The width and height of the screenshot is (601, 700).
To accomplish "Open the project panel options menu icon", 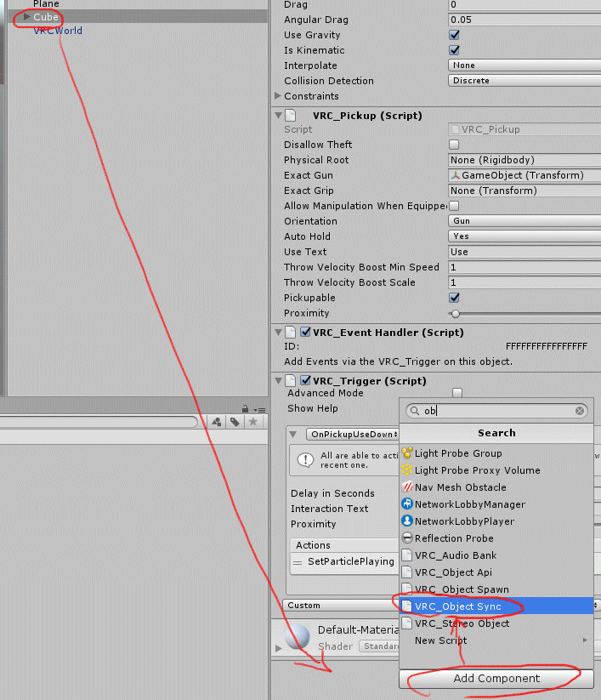I will (259, 410).
